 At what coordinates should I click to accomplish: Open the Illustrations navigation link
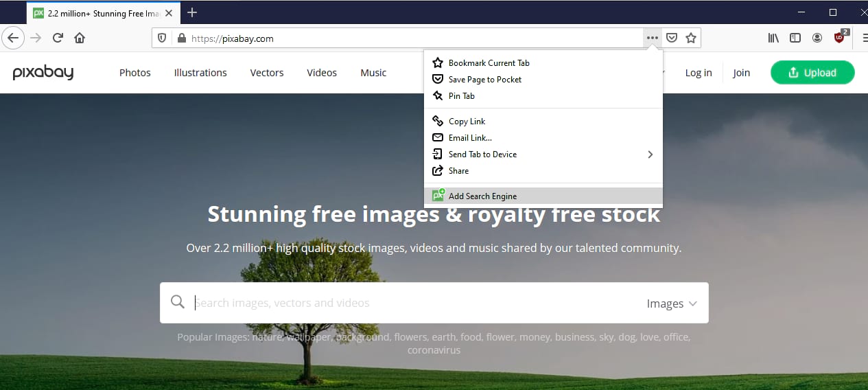tap(200, 73)
